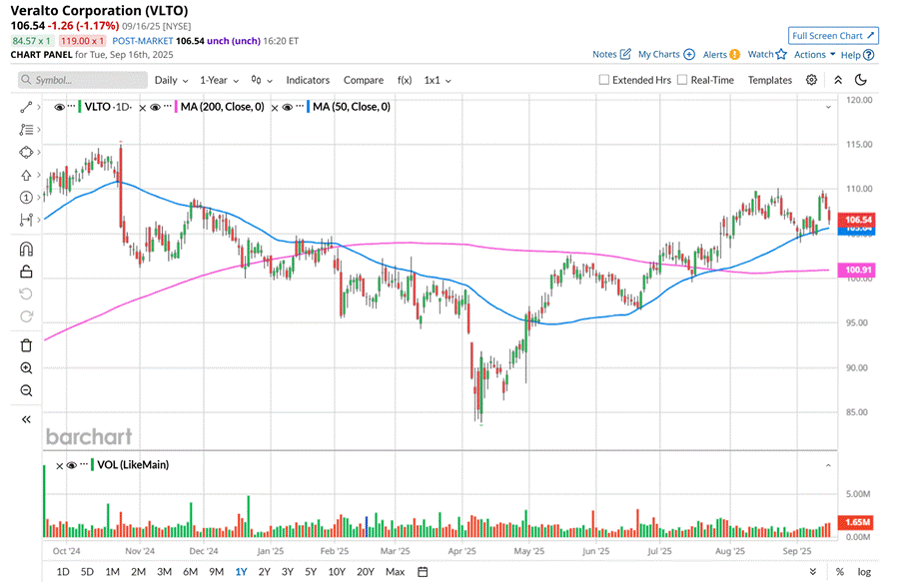Open VLTO series options menu dots
The height and width of the screenshot is (588, 901).
(71, 107)
